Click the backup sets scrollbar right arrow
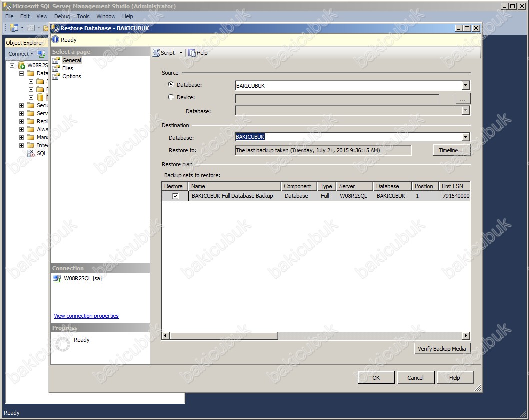Viewport: 529px width, 420px height. click(x=466, y=335)
